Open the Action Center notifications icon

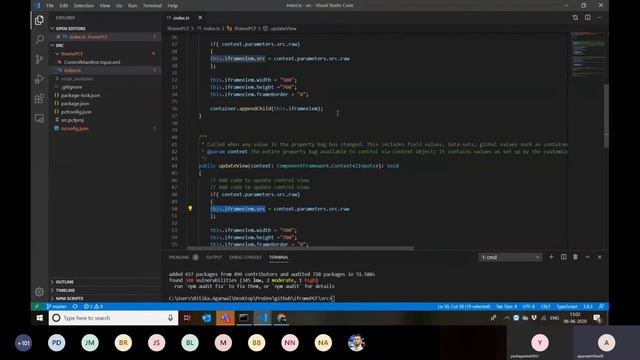(597, 318)
